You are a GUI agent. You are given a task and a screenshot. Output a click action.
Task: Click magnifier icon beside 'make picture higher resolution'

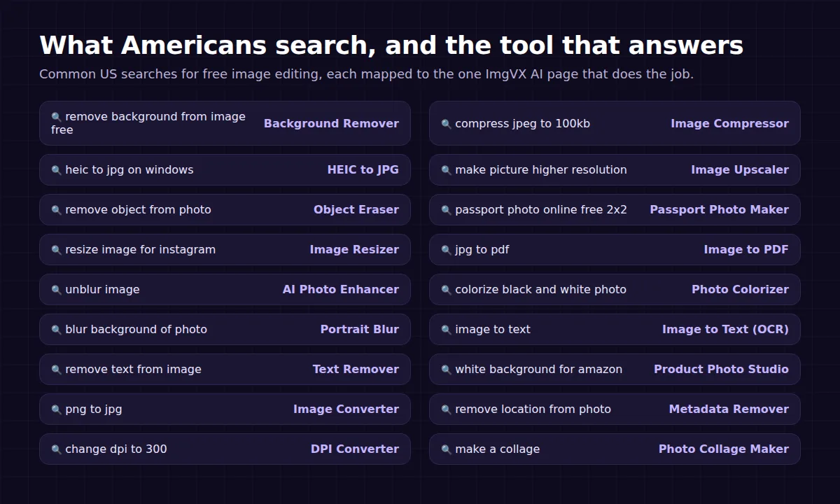447,170
